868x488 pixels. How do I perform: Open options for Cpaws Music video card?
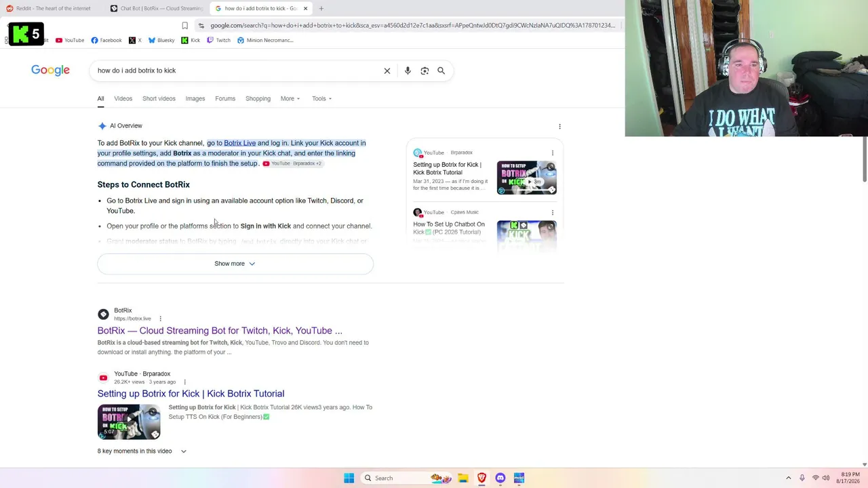[x=552, y=213]
